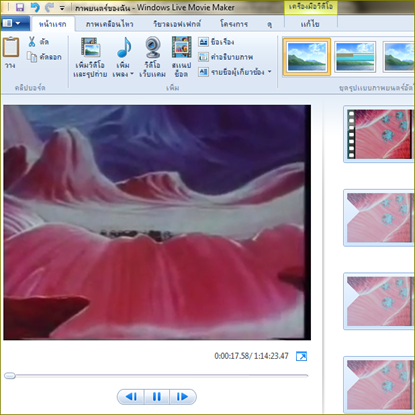
Task: Select the fourth storyboard clip thumbnail
Action: pos(379,384)
